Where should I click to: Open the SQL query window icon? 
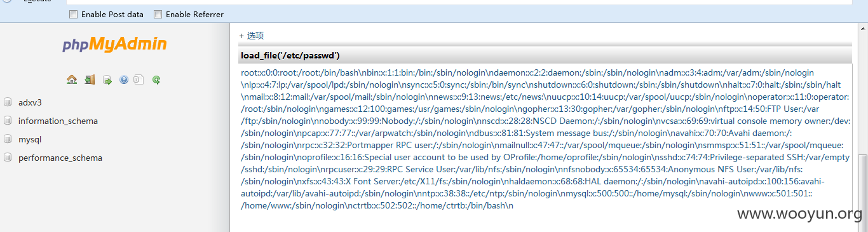(x=107, y=80)
